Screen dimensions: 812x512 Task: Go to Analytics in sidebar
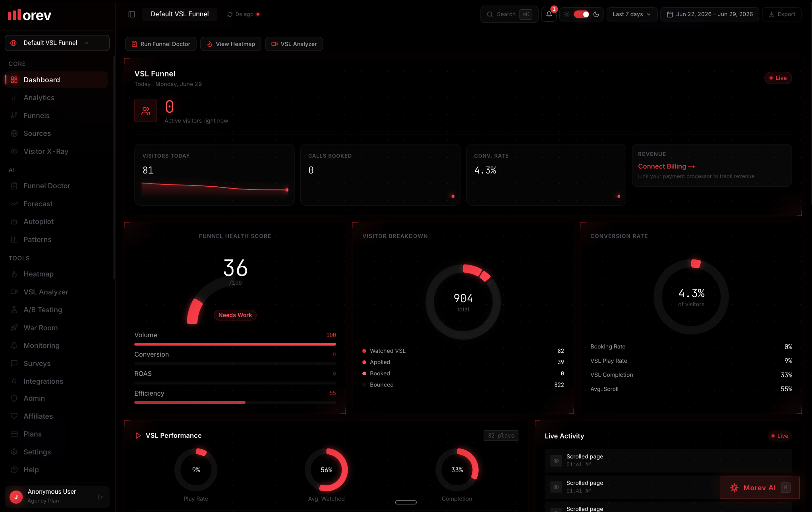[x=56, y=98]
